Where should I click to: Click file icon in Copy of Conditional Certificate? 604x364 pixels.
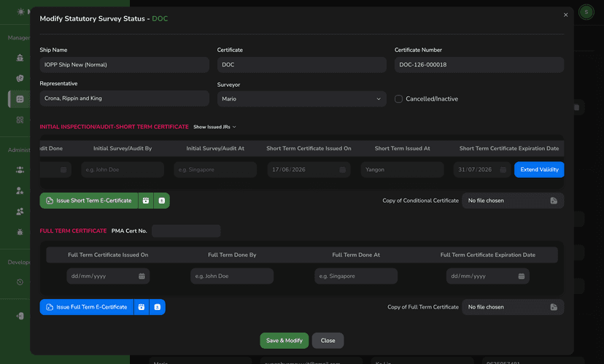pyautogui.click(x=554, y=201)
